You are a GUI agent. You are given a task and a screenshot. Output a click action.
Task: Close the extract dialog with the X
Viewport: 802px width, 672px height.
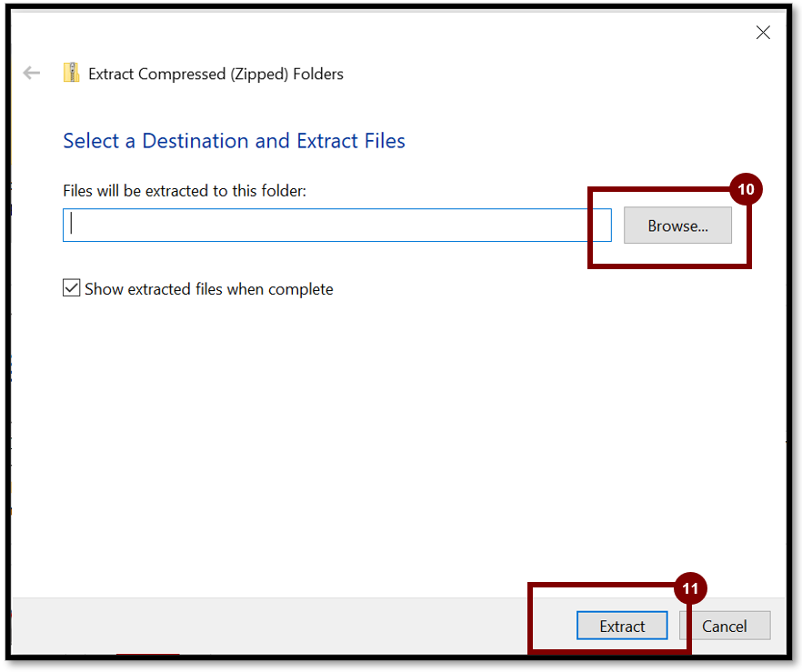coord(763,33)
